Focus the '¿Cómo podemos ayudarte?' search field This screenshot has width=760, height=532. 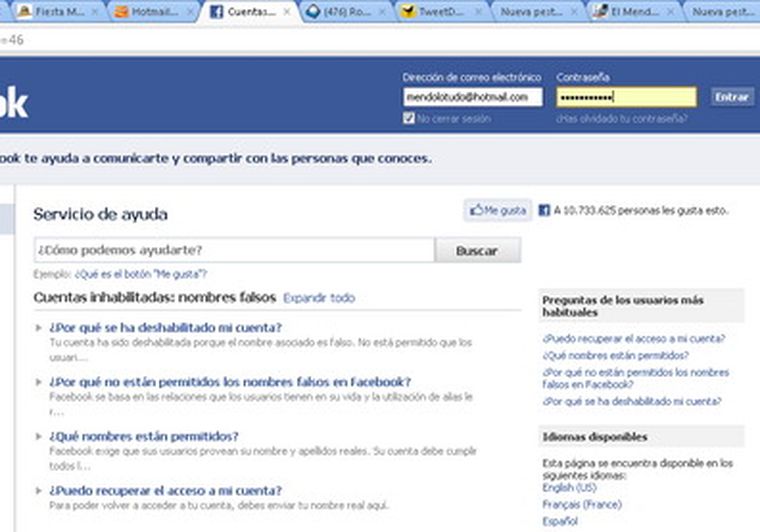233,250
